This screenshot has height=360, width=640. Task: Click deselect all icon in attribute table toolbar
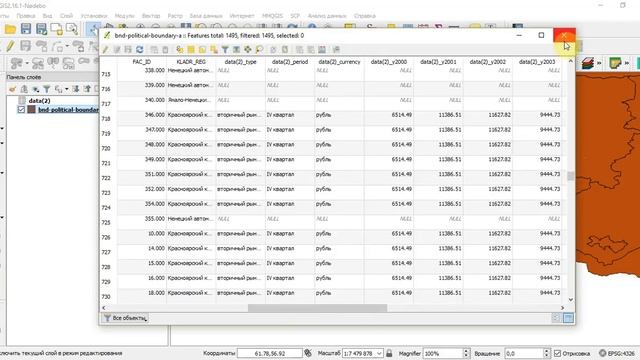click(x=213, y=49)
